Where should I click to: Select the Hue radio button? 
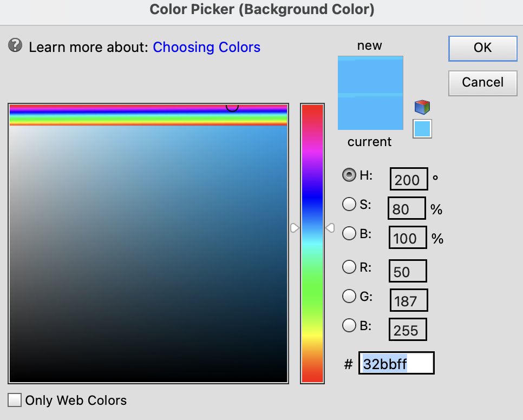[349, 175]
